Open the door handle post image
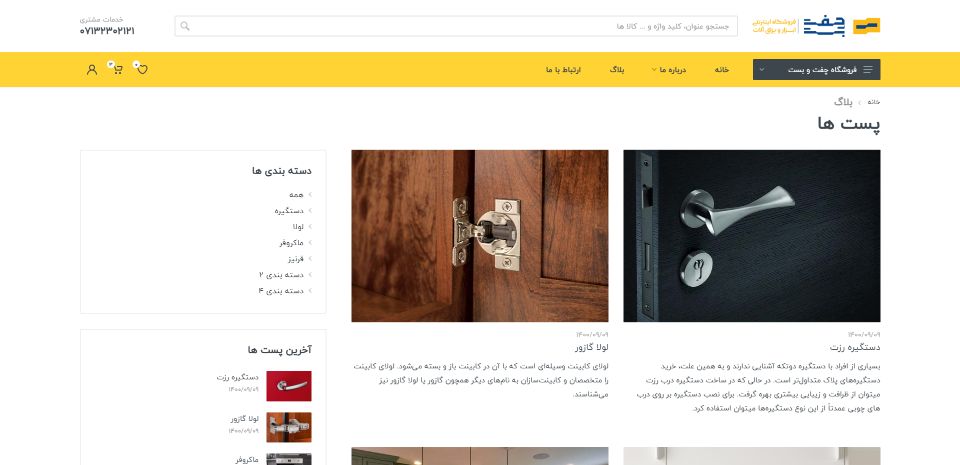The height and width of the screenshot is (465, 960). (752, 236)
